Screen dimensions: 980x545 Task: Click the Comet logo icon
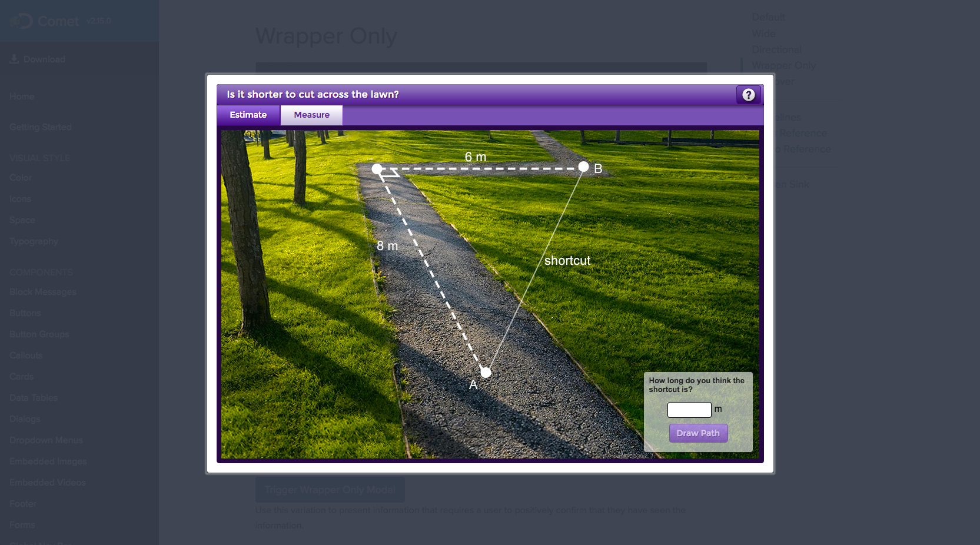click(21, 21)
